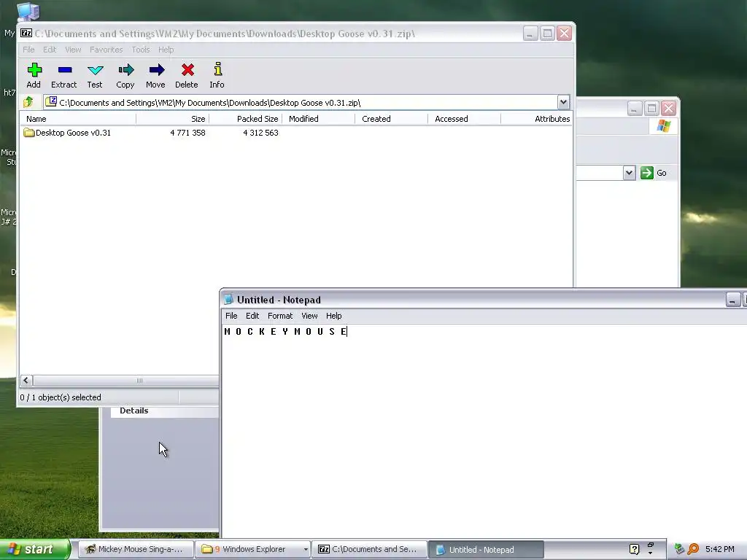This screenshot has width=747, height=560.
Task: Open Explorer address bar dropdown arrow
Action: (629, 173)
